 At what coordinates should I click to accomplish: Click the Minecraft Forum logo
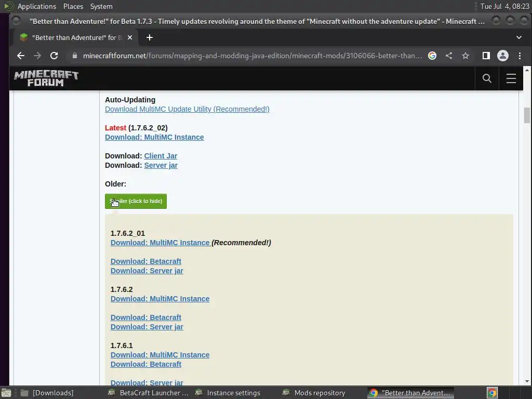(x=46, y=78)
